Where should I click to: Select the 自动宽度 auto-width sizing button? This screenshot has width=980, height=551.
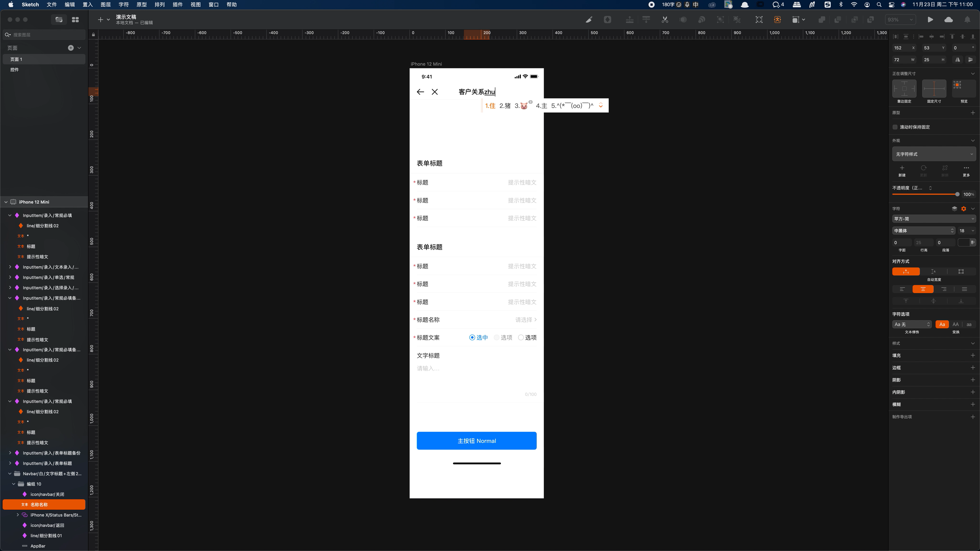(906, 271)
